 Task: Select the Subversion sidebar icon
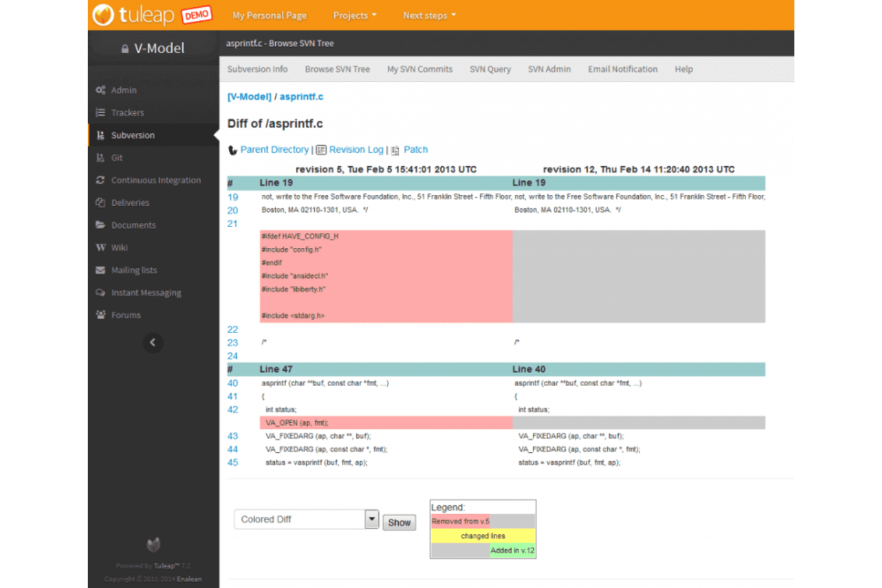[x=101, y=135]
